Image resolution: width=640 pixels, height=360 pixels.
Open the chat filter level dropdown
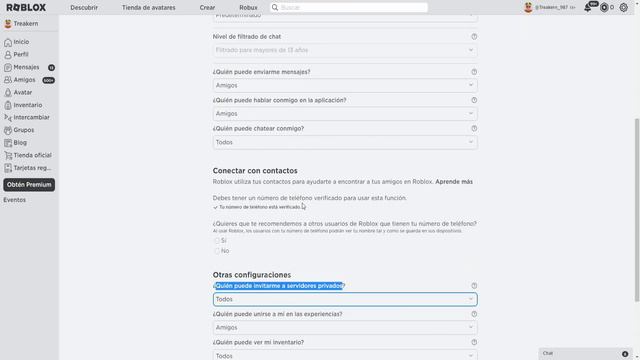coord(345,50)
